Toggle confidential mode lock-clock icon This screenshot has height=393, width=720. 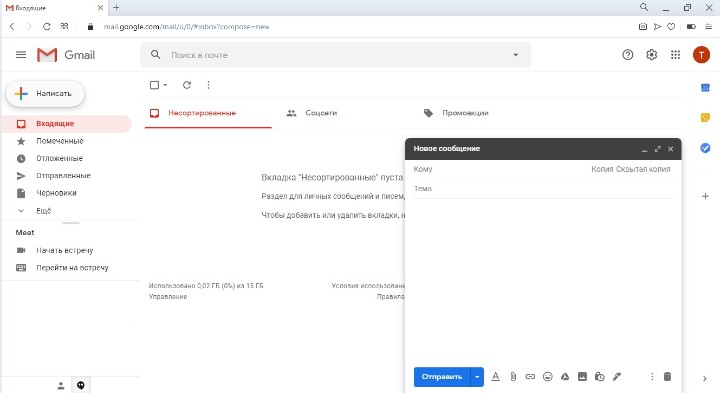point(599,376)
